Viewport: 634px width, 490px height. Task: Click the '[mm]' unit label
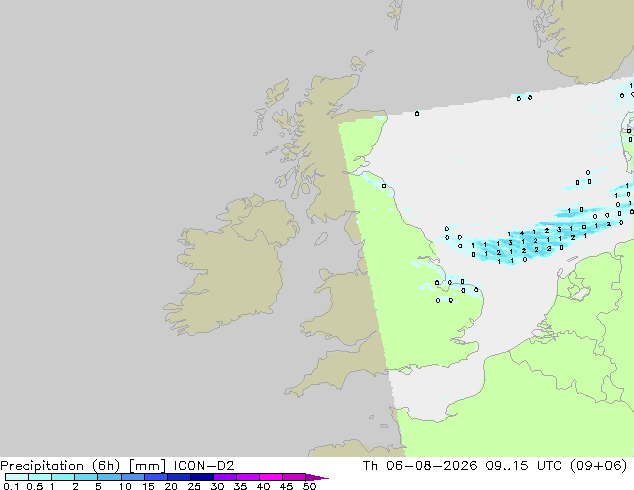(x=147, y=466)
